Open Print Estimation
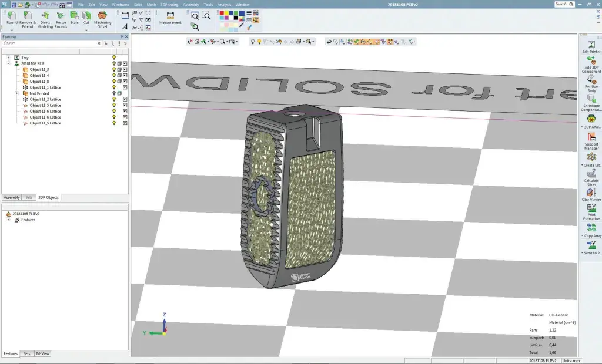602x364 pixels. [x=592, y=210]
